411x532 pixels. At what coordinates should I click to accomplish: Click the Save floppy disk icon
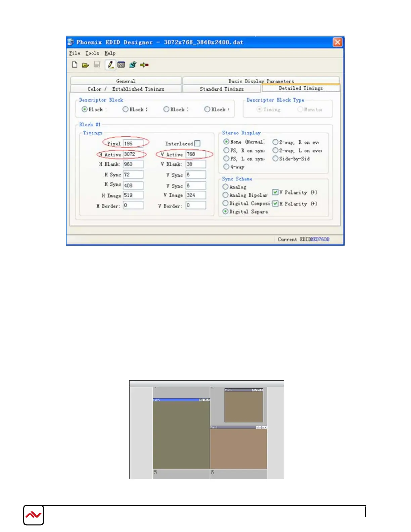pyautogui.click(x=97, y=64)
